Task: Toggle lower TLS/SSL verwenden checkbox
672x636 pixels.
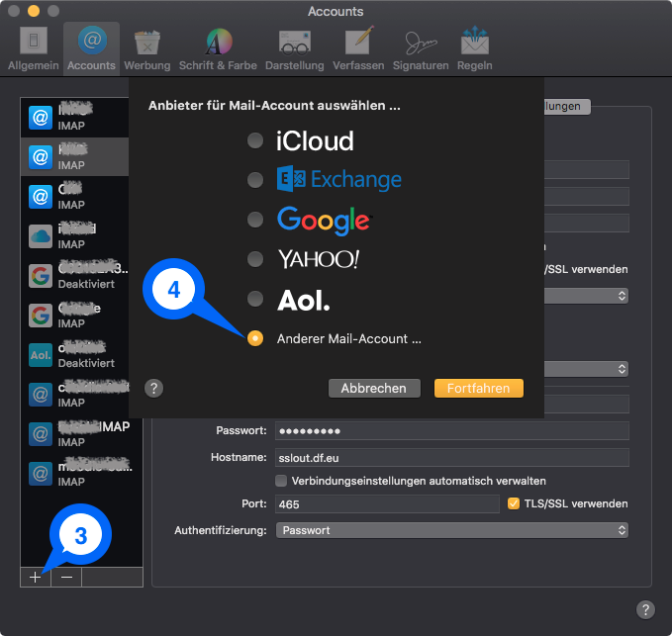Action: click(x=514, y=503)
